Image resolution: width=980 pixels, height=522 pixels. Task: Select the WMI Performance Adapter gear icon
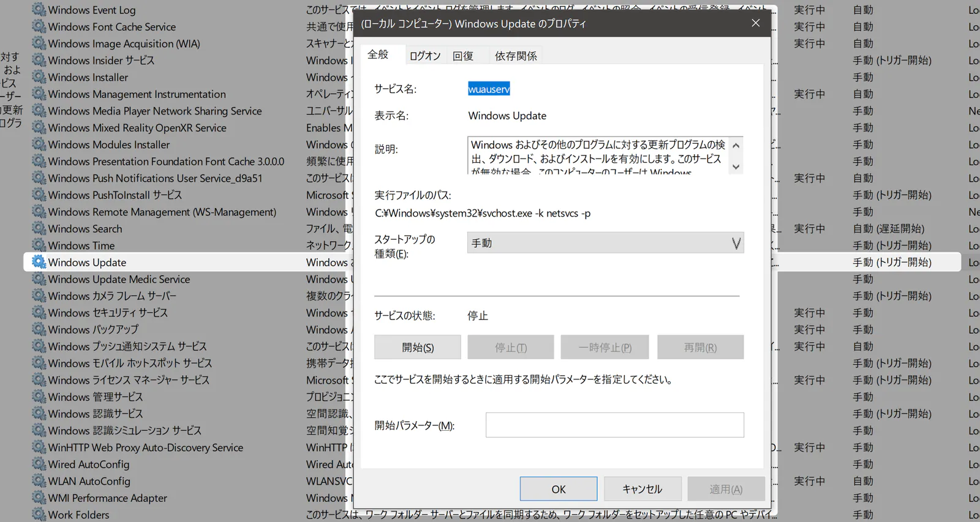(39, 498)
